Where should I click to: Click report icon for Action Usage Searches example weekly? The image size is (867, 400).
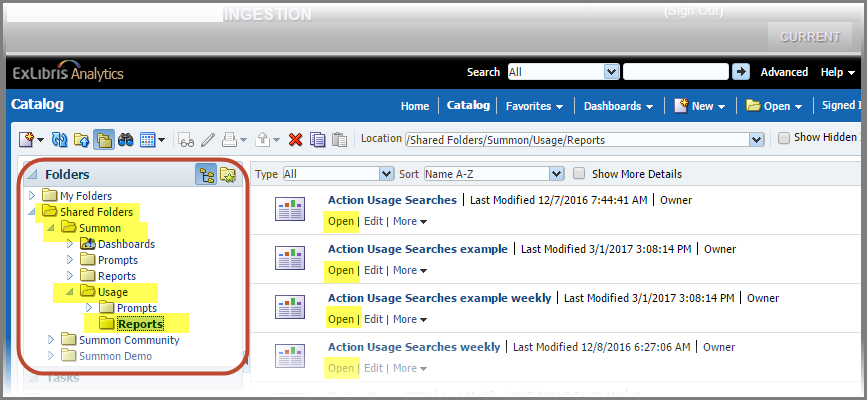pos(290,307)
